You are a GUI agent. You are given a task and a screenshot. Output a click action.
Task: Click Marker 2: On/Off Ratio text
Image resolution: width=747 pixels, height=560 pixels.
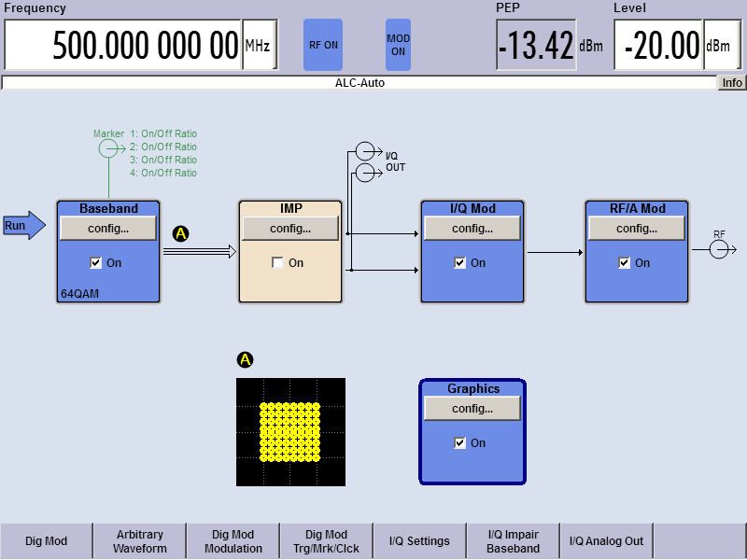(163, 147)
